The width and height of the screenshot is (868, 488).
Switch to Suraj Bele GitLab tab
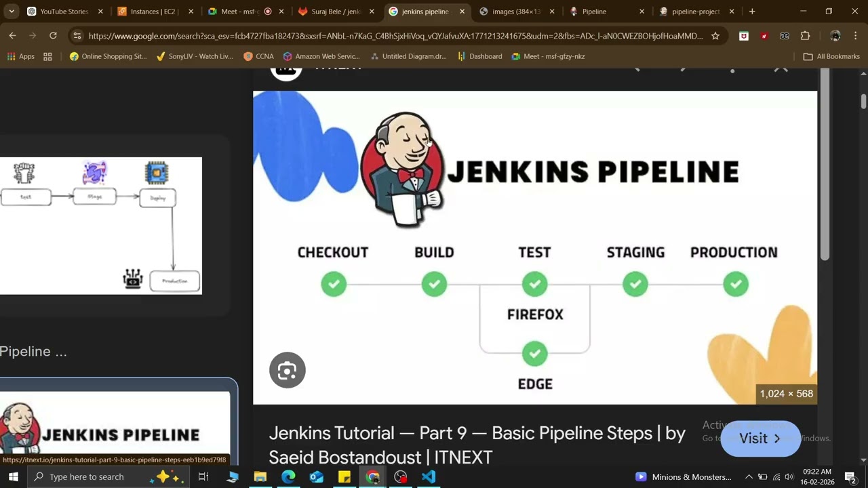(x=336, y=12)
